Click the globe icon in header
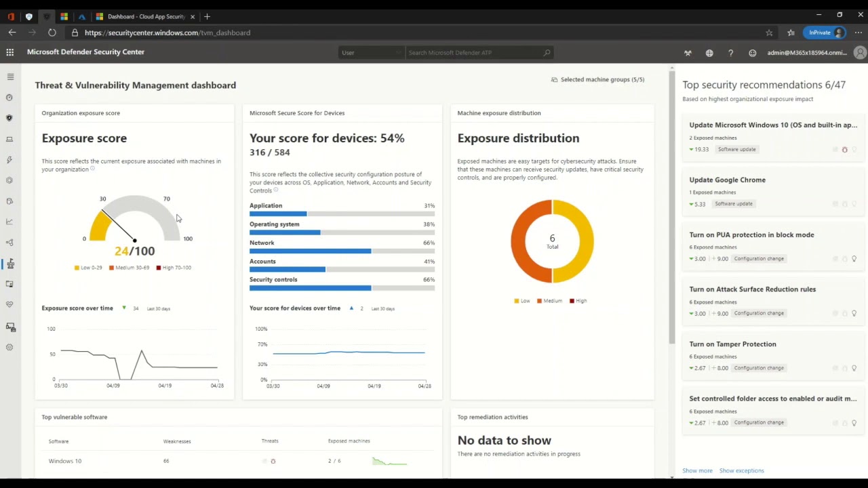The height and width of the screenshot is (488, 868). [709, 53]
